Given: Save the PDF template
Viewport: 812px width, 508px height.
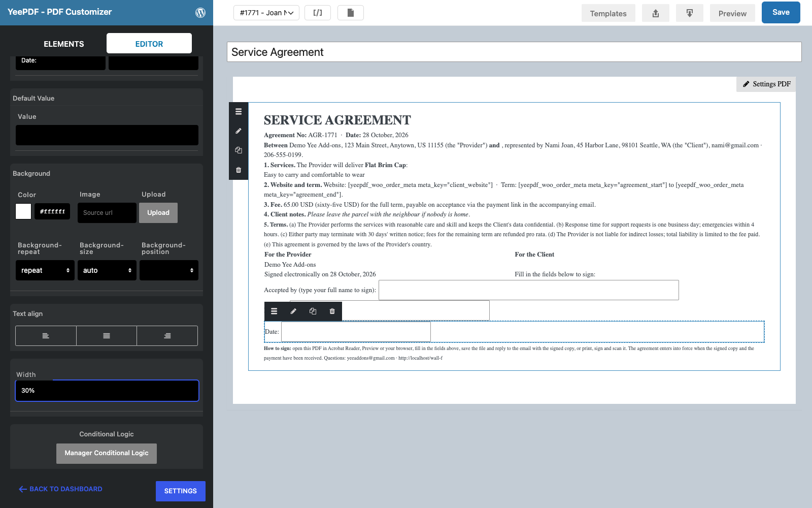Looking at the screenshot, I should (781, 12).
